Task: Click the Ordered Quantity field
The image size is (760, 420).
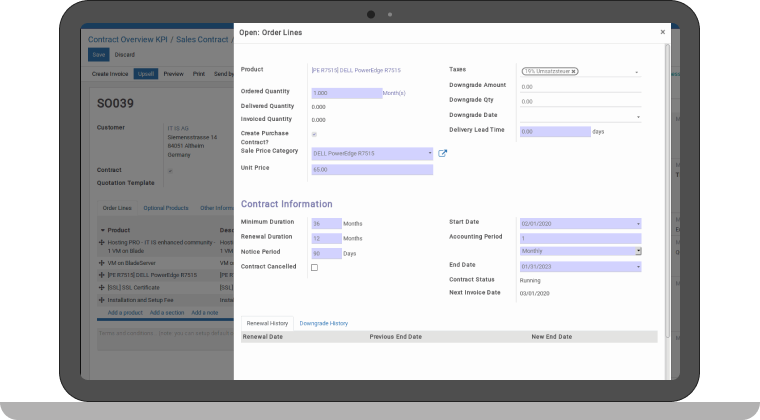Action: tap(345, 93)
